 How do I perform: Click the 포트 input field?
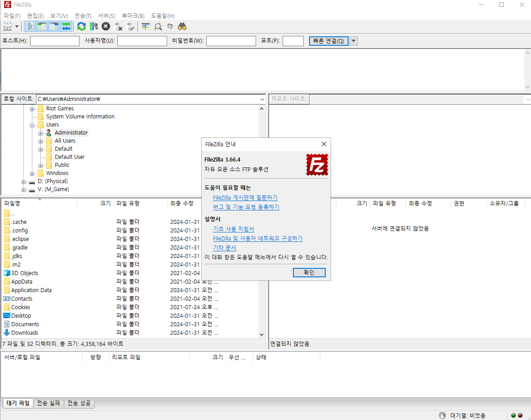point(293,41)
